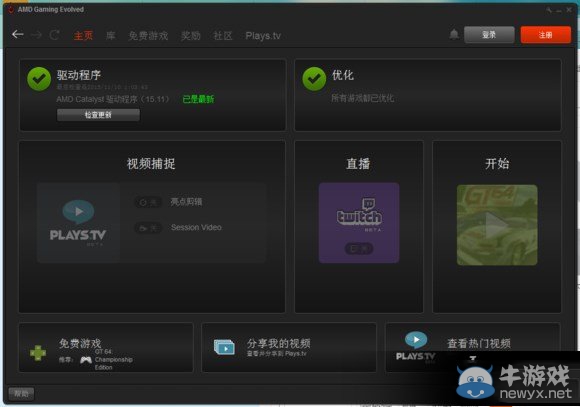Click the green checkmark beside 优化
The image size is (580, 407).
(314, 79)
